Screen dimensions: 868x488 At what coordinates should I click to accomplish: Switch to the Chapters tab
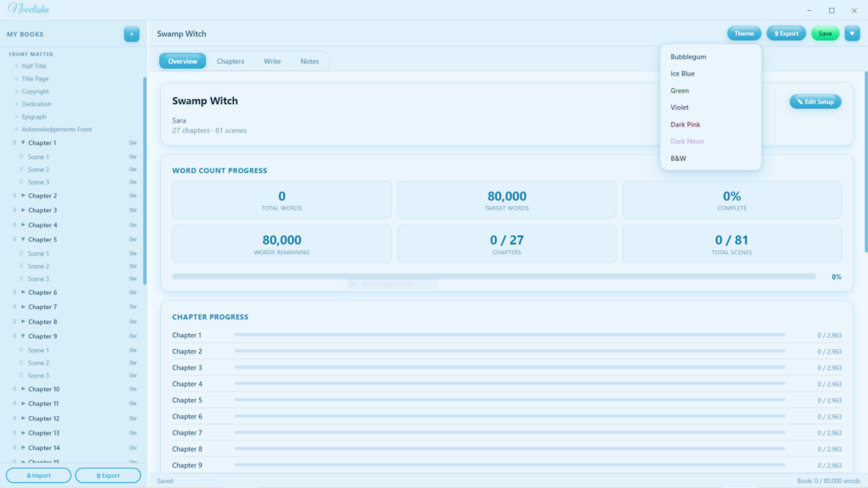230,61
